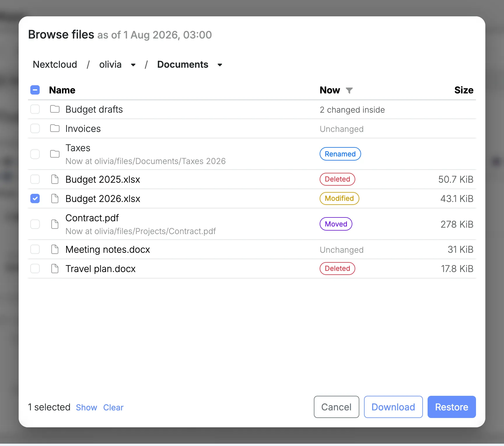This screenshot has width=504, height=446.
Task: Click the Now column header
Action: pos(330,90)
